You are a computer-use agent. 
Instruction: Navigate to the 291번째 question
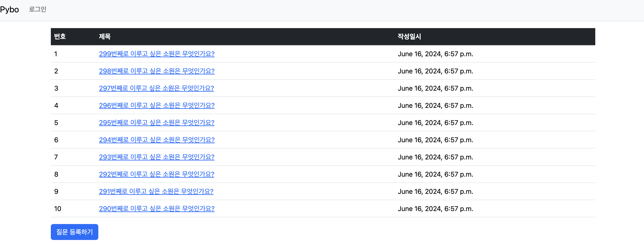pyautogui.click(x=156, y=192)
